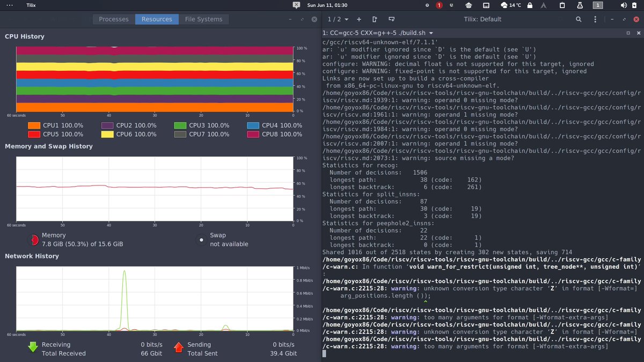
Task: Click the 'arg_positions.length ());' terminal line
Action: tap(385, 295)
